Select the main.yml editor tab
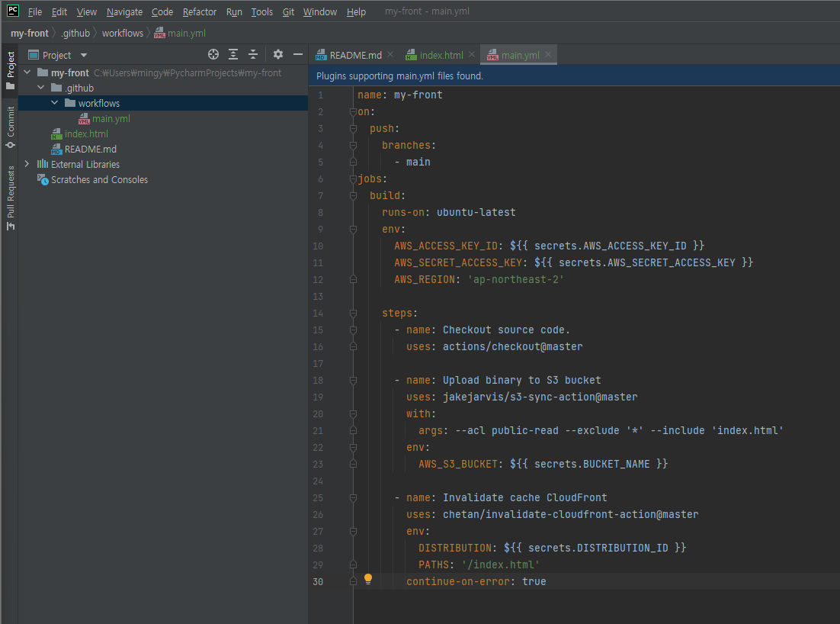 pos(520,55)
